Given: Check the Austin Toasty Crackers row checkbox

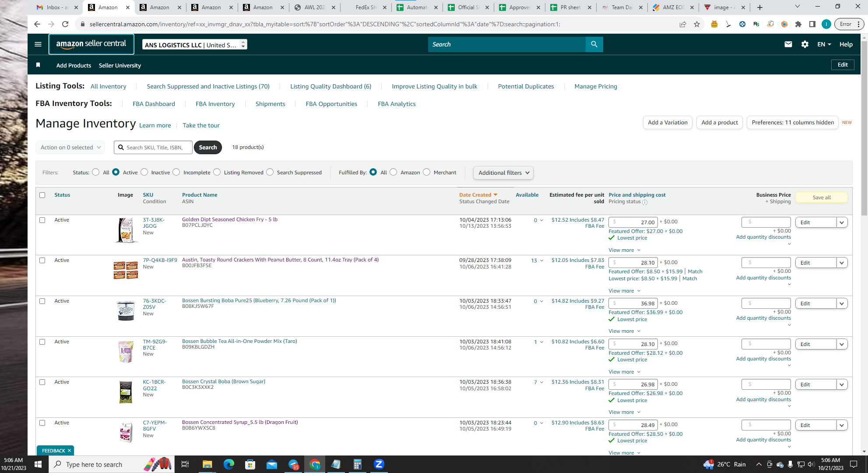Looking at the screenshot, I should [x=42, y=260].
